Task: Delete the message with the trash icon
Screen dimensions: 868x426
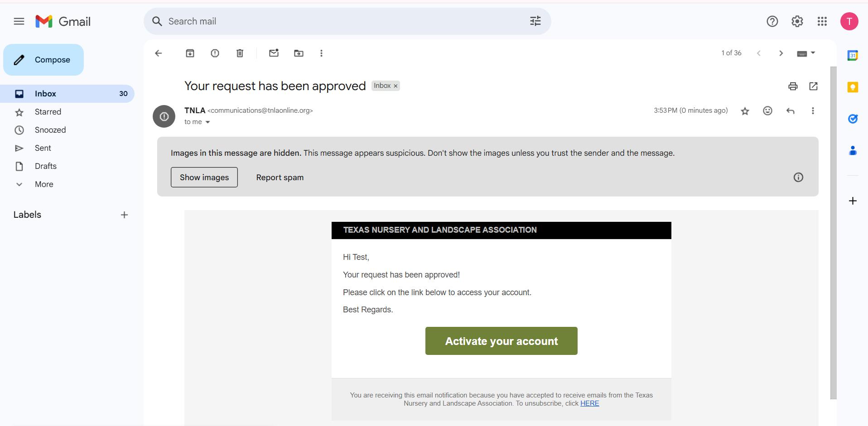Action: [x=240, y=53]
